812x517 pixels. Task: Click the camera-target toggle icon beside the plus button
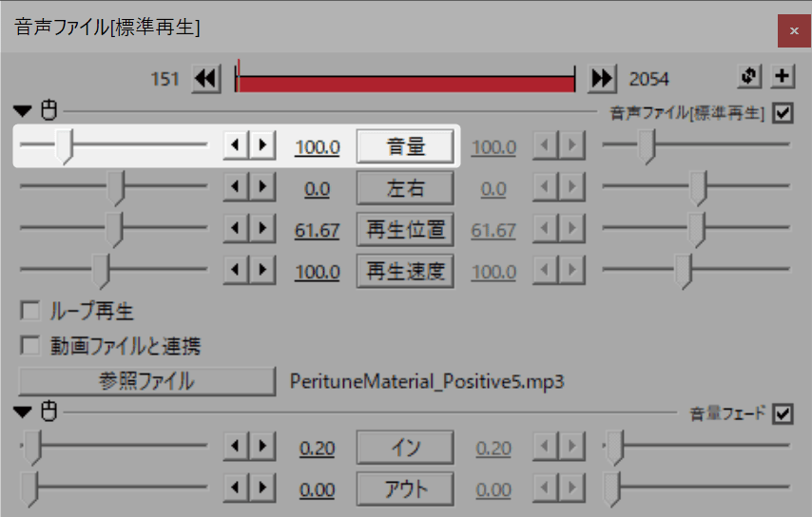point(749,77)
